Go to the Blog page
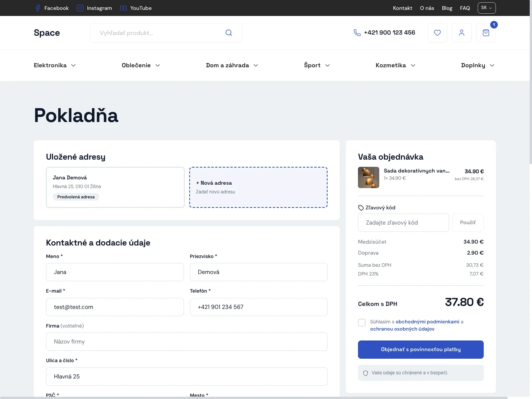Screen dimensions: 532x399 click(x=447, y=8)
